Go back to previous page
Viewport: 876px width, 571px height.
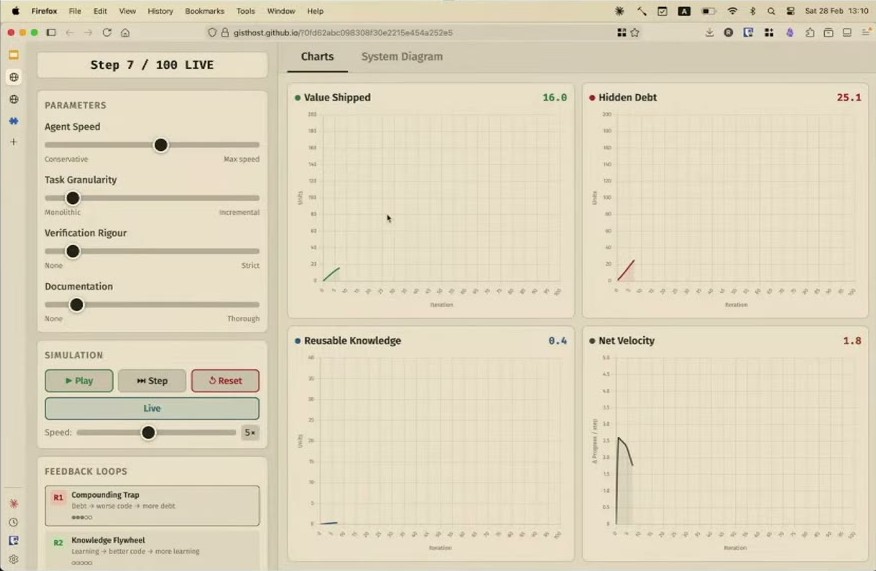pos(70,32)
